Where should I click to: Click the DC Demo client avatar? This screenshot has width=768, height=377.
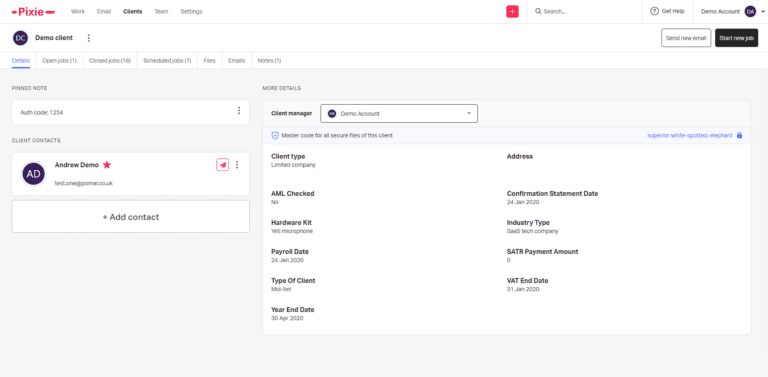pyautogui.click(x=21, y=38)
